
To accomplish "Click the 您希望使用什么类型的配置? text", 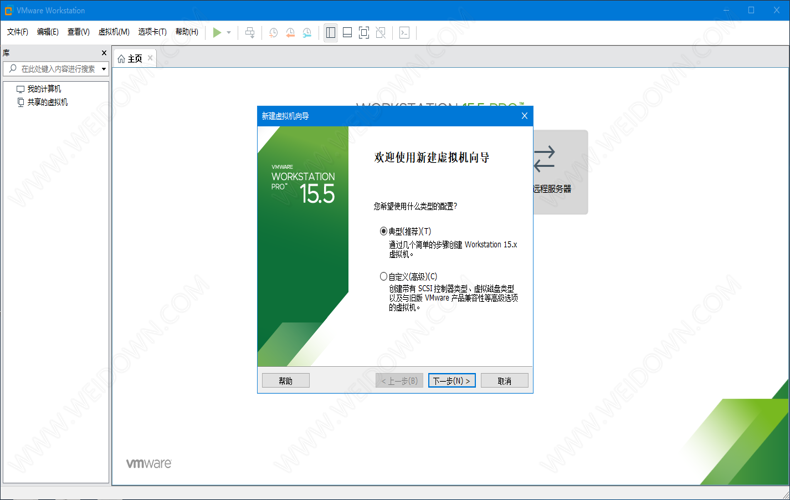I will click(416, 206).
